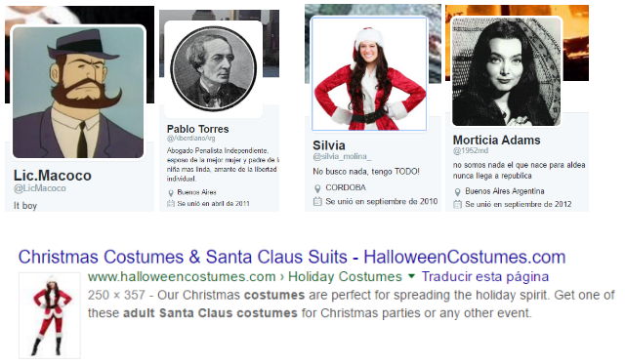Open the Pablo Torres name heading
The width and height of the screenshot is (625, 364).
pos(197,129)
